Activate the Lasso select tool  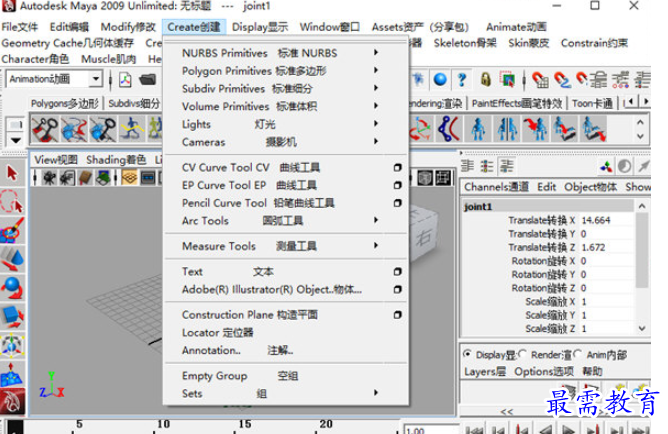tap(12, 201)
